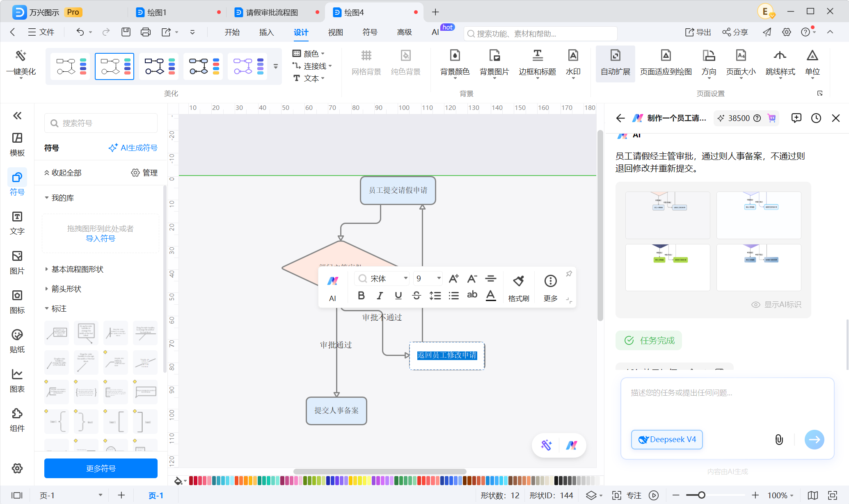Image resolution: width=849 pixels, height=504 pixels.
Task: Open the Stickers (贴纸) sidebar panel
Action: coord(17,341)
